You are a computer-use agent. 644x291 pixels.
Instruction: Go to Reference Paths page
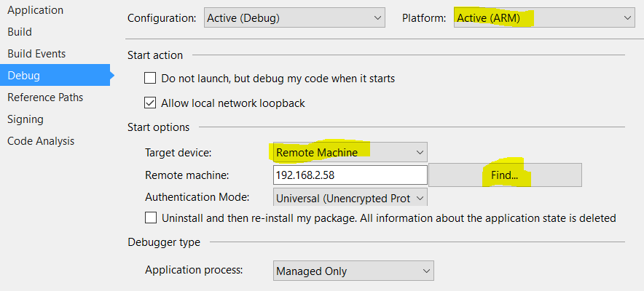click(45, 97)
